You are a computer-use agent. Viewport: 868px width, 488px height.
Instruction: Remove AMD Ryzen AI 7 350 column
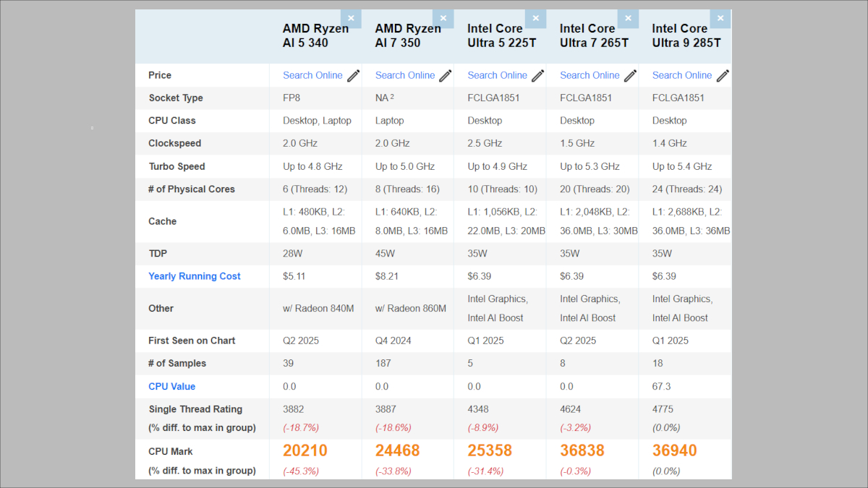tap(443, 19)
